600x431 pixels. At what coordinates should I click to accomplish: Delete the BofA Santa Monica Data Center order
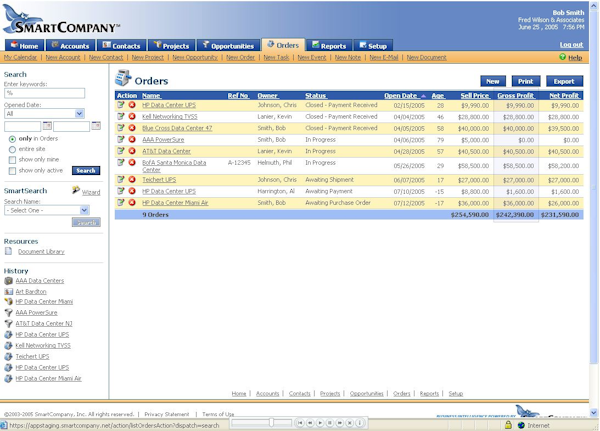(132, 162)
